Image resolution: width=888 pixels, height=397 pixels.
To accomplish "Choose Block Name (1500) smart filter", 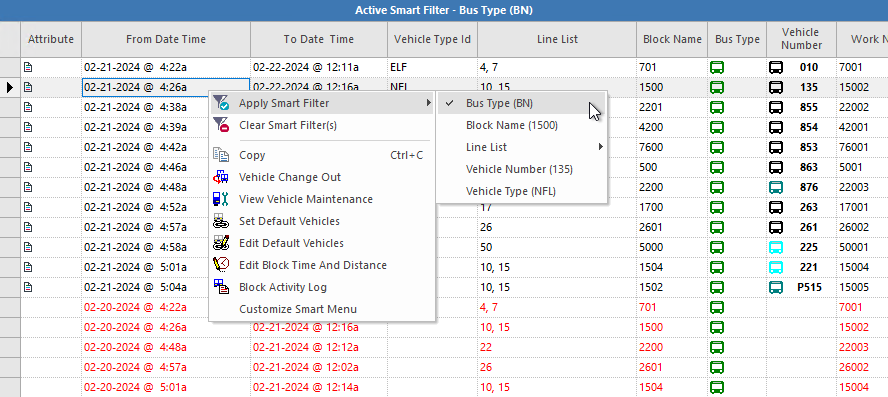I will pos(522,125).
